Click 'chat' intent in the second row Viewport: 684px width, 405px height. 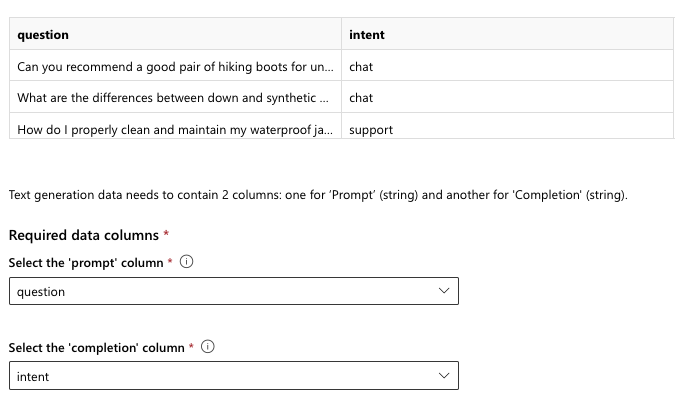tap(361, 98)
